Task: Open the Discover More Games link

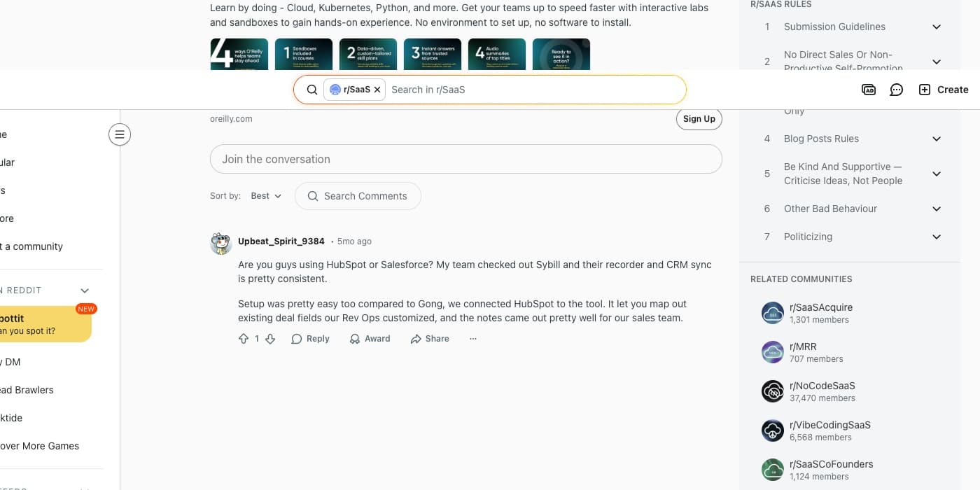Action: coord(39,446)
